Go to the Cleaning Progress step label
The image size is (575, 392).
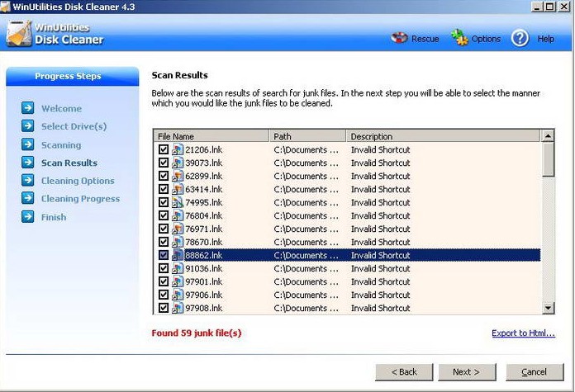click(x=81, y=199)
